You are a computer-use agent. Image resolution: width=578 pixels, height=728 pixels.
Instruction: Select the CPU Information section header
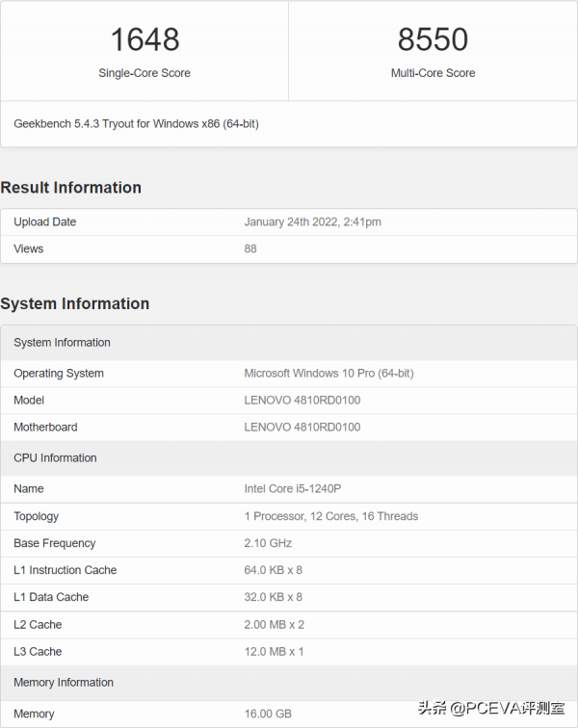289,458
